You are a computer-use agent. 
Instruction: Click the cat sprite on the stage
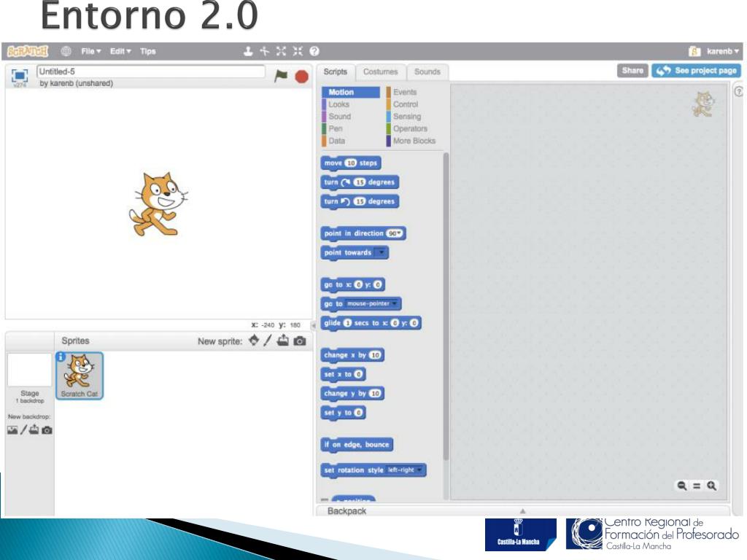pyautogui.click(x=158, y=204)
